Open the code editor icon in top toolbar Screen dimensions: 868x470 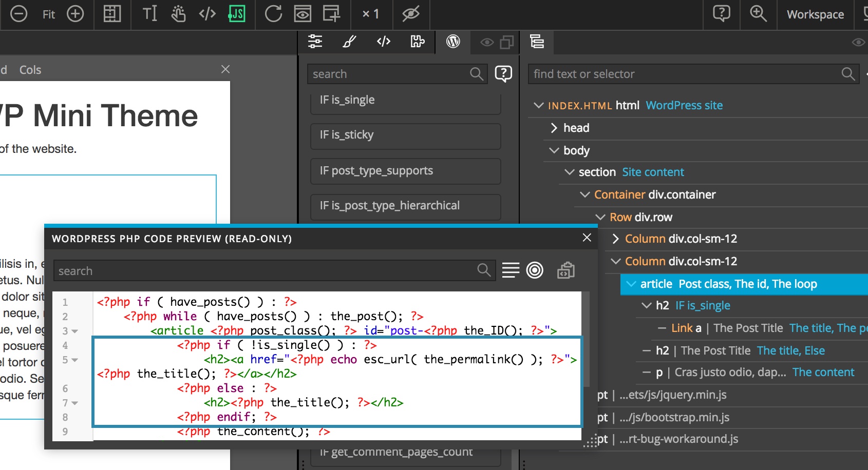(x=207, y=14)
